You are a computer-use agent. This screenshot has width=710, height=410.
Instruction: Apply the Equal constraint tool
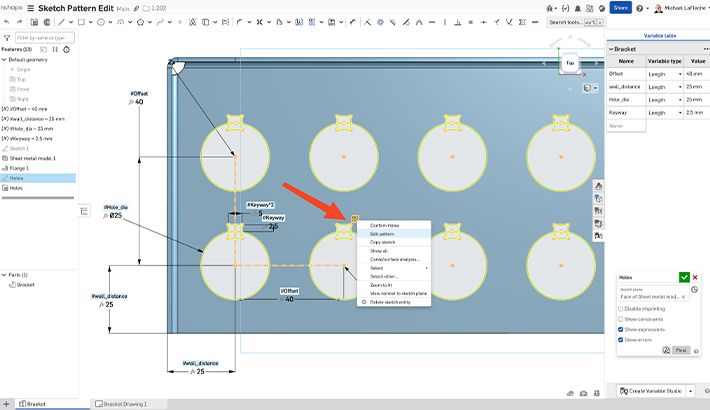click(x=471, y=22)
